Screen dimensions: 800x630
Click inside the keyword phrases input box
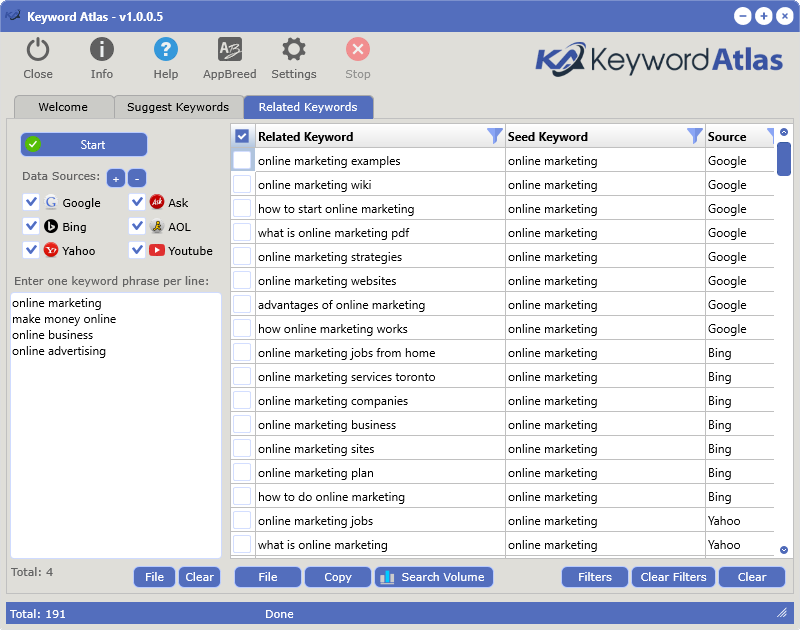(115, 420)
